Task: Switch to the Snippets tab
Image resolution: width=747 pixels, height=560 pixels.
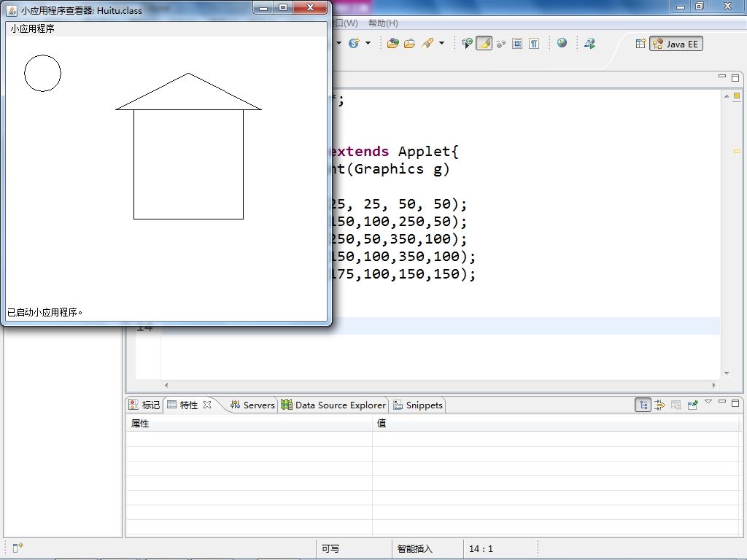Action: point(418,405)
